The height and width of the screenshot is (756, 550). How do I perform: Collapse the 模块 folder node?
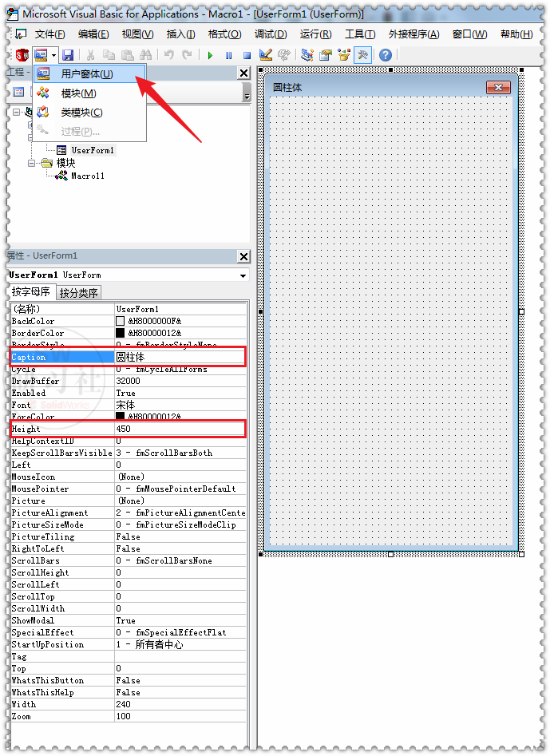coord(31,163)
